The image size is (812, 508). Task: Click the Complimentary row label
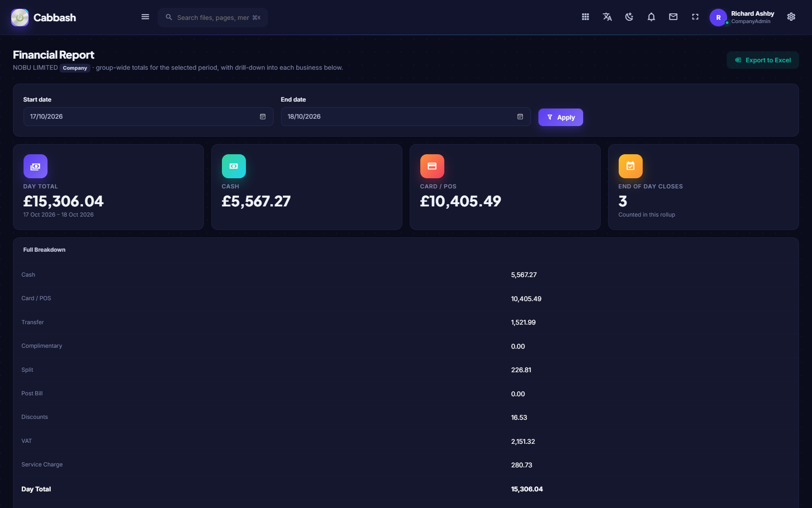click(x=42, y=346)
